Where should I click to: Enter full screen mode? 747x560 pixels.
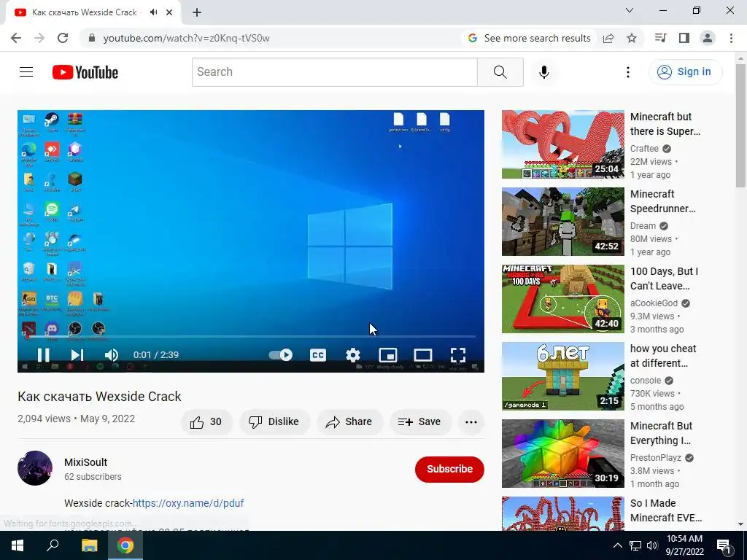[x=458, y=355]
